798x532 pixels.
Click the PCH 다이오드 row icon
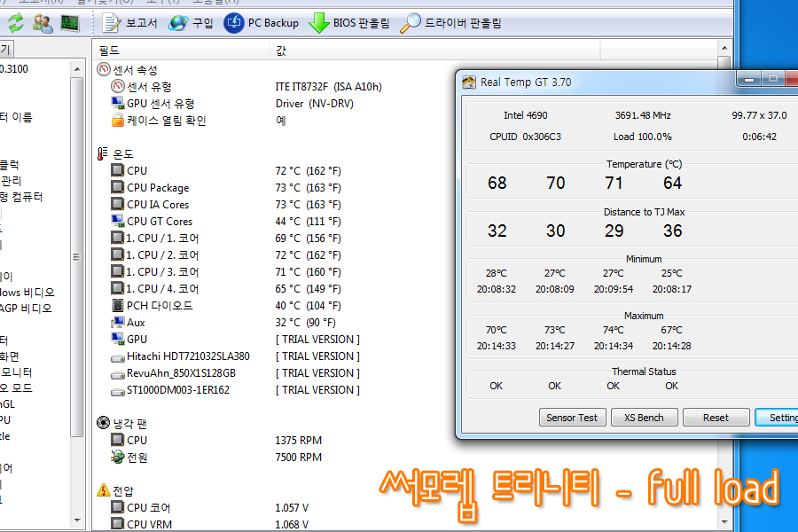(x=118, y=305)
